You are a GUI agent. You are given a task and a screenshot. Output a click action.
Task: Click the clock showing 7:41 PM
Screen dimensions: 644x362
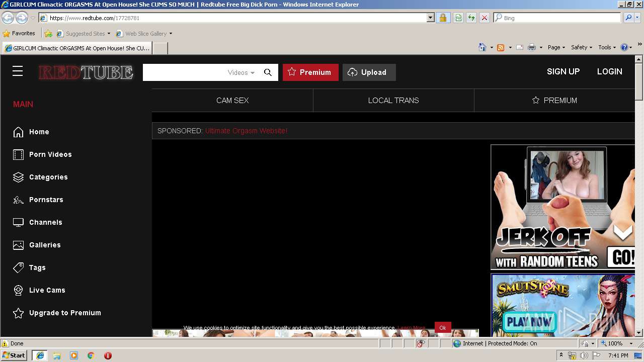click(618, 355)
